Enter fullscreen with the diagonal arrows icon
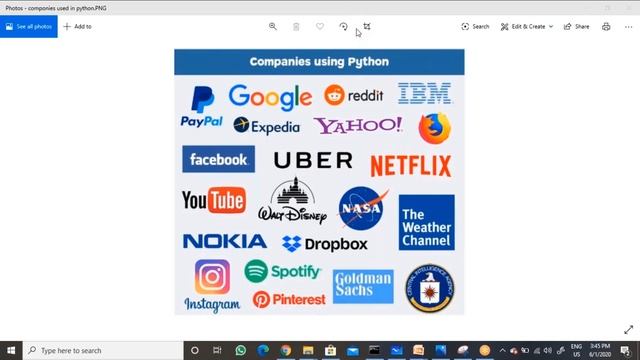Viewport: 640px width, 360px height. click(x=629, y=329)
